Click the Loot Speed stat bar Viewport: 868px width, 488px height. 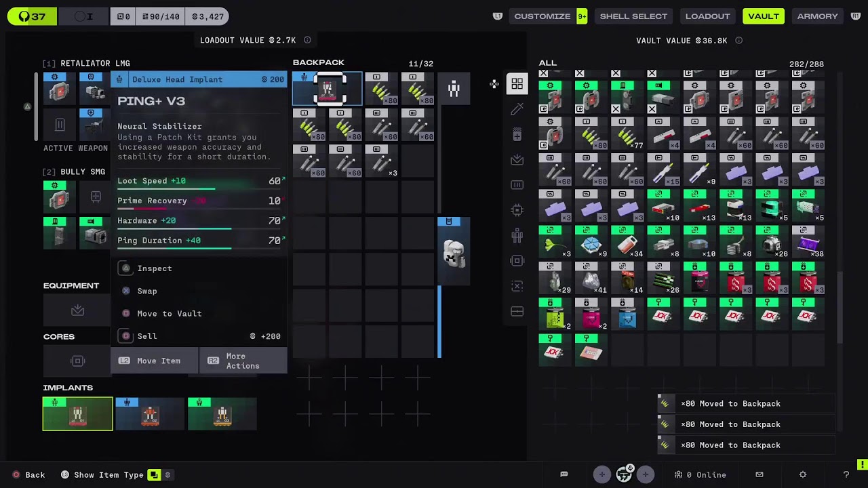click(x=199, y=182)
